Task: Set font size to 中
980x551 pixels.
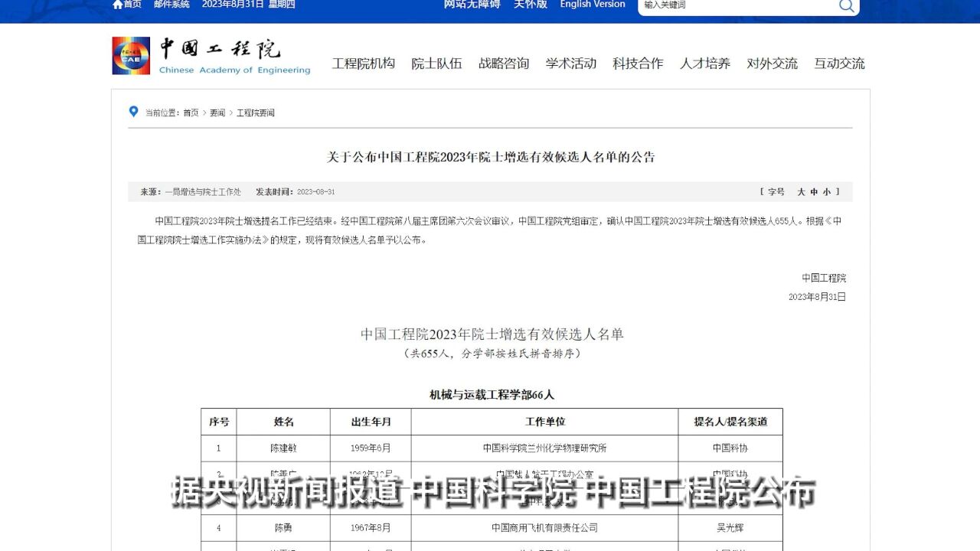Action: click(814, 192)
